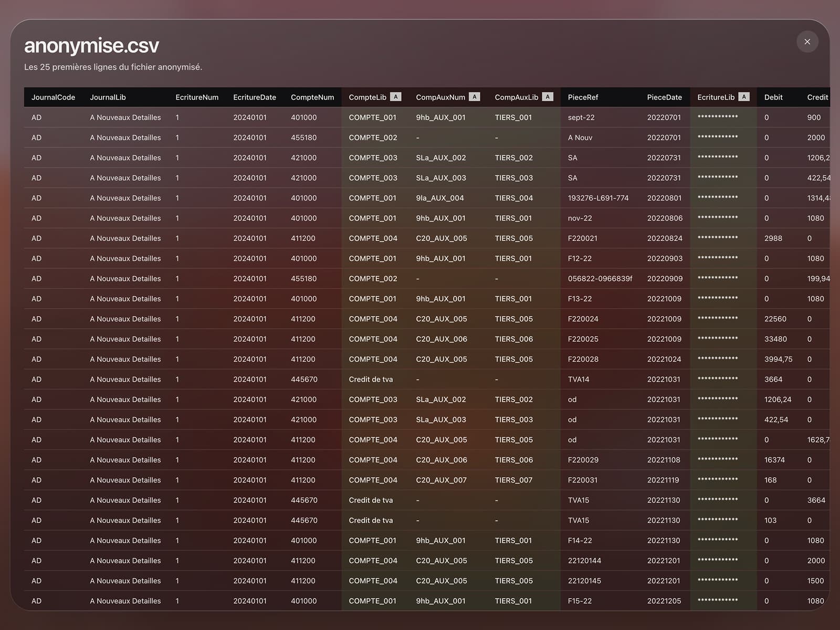Click the Debit cell '3994,75'

779,359
